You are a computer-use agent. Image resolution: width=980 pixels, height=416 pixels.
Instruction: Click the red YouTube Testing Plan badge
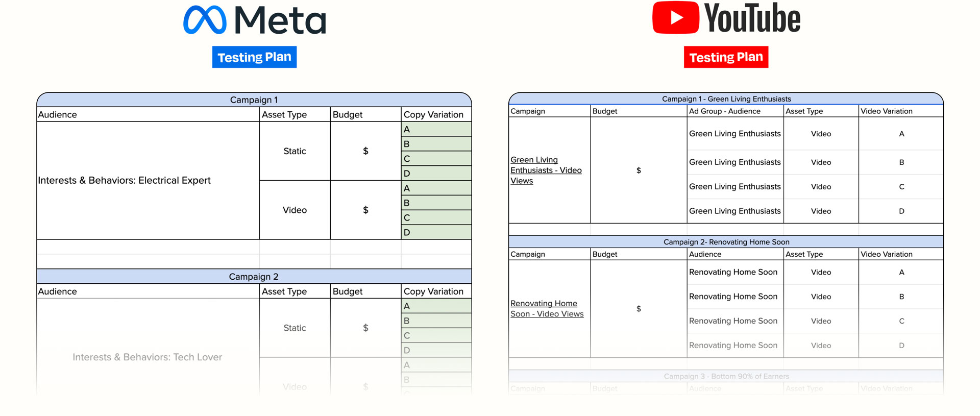[726, 57]
